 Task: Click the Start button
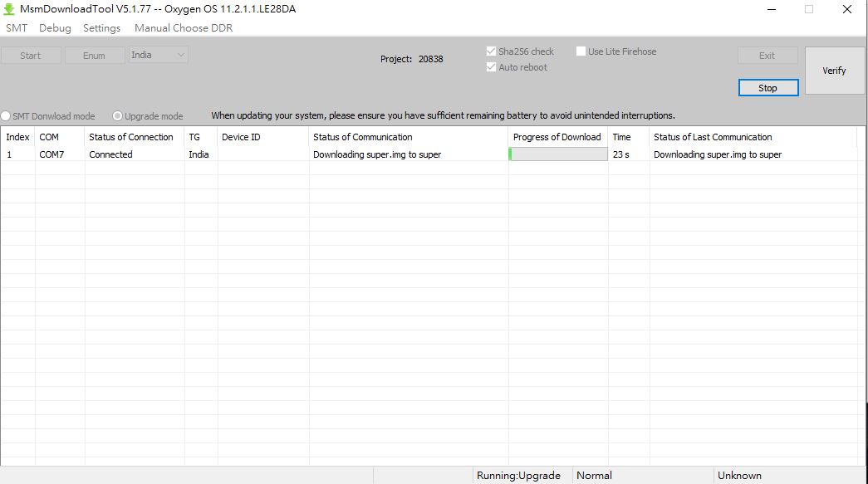[31, 56]
